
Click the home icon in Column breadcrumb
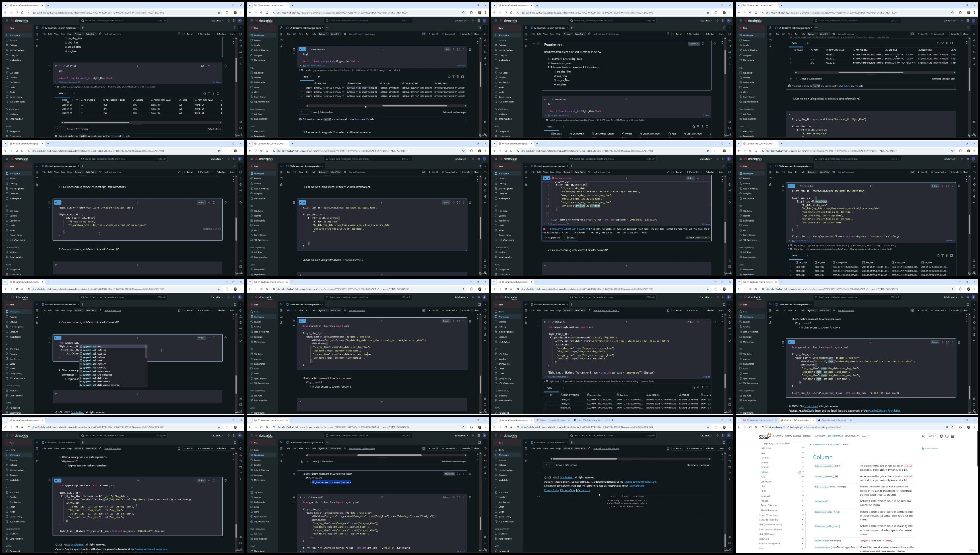pos(810,445)
